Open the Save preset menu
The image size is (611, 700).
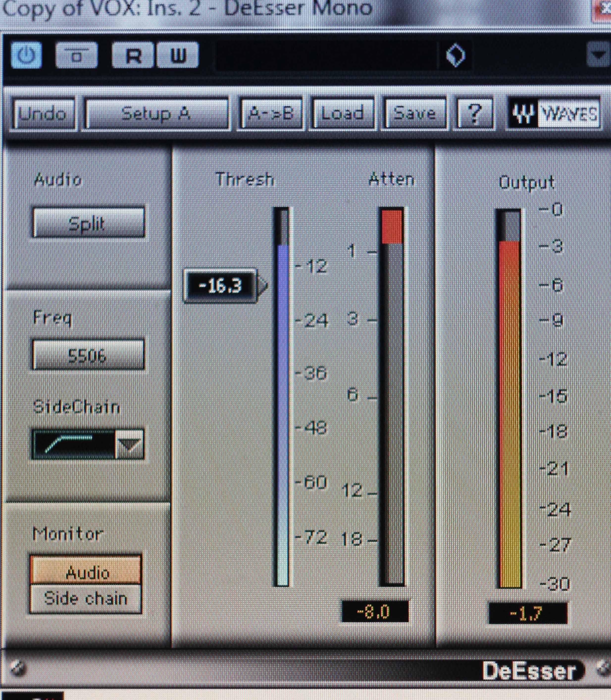coord(415,114)
